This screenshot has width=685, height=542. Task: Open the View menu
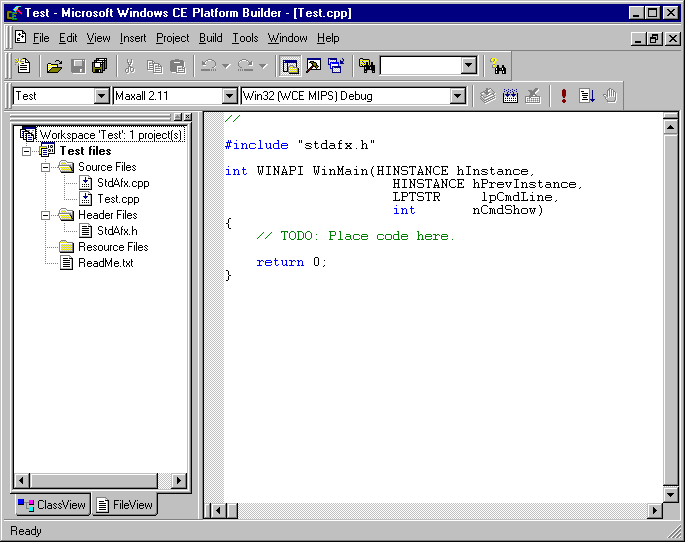tap(98, 38)
